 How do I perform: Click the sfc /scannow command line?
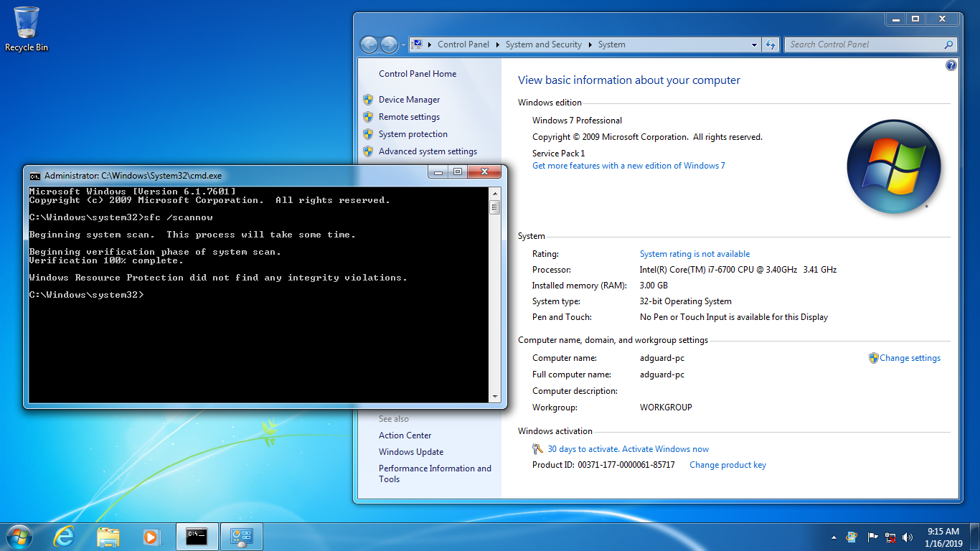121,217
